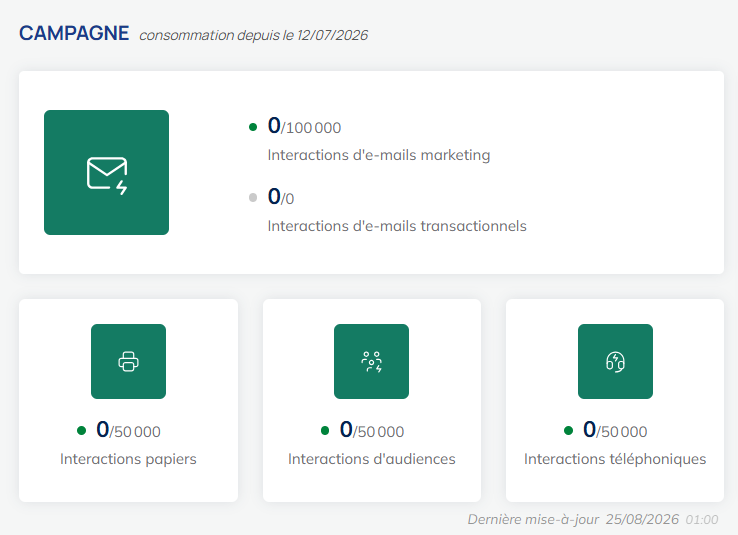Click the 0/50 000 counter for Interactions papiers
The width and height of the screenshot is (738, 535).
[128, 430]
